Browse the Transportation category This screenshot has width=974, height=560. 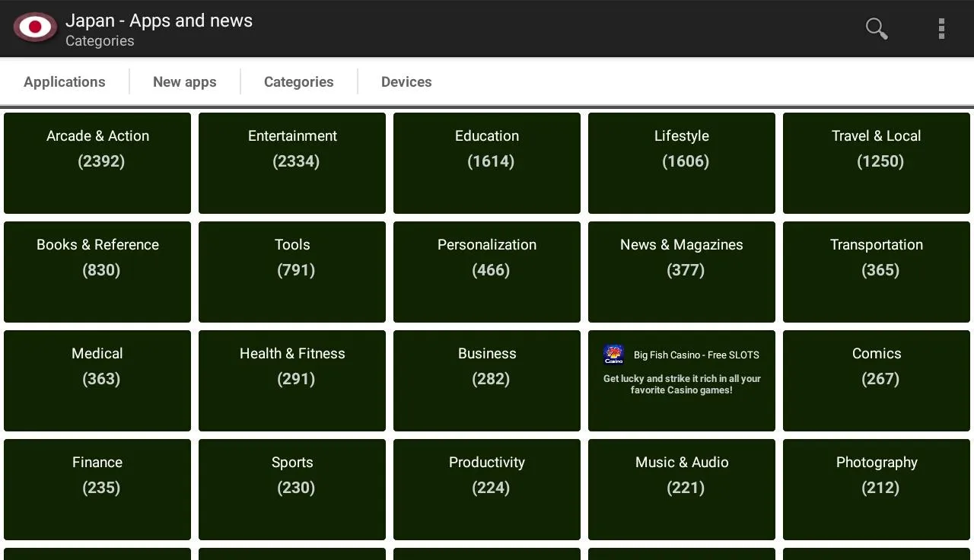(x=877, y=272)
